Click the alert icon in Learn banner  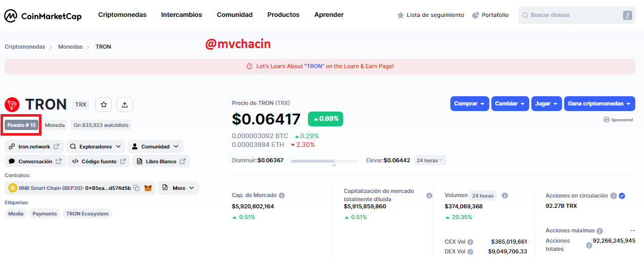click(x=250, y=67)
